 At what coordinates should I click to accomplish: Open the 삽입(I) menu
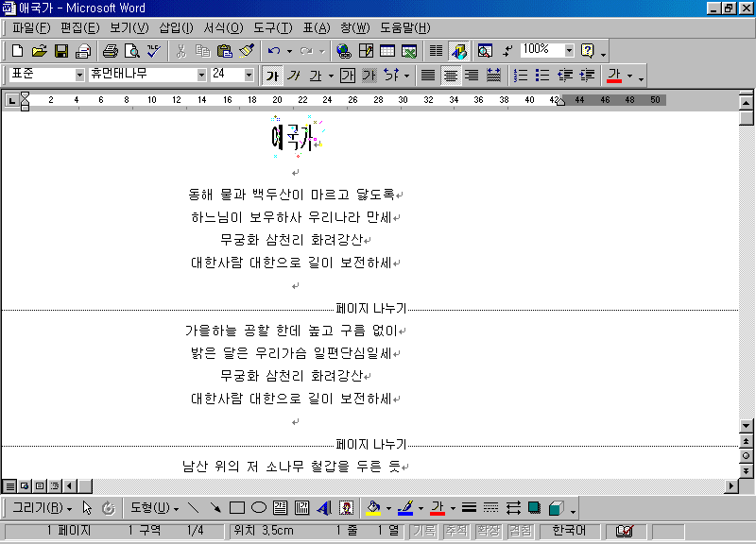click(176, 28)
